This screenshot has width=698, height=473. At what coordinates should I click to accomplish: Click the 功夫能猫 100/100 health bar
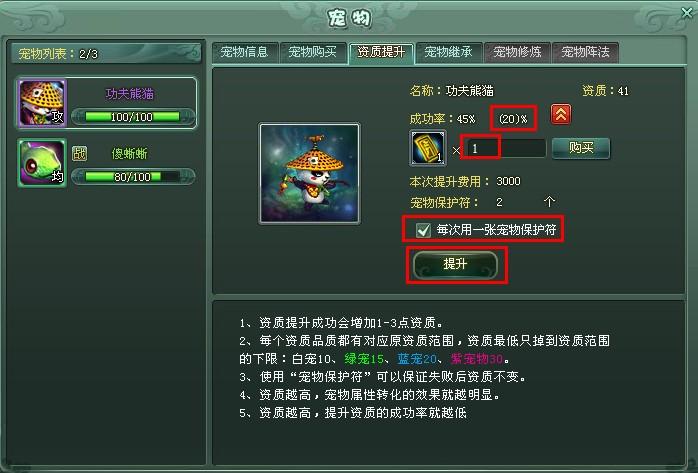pos(133,117)
